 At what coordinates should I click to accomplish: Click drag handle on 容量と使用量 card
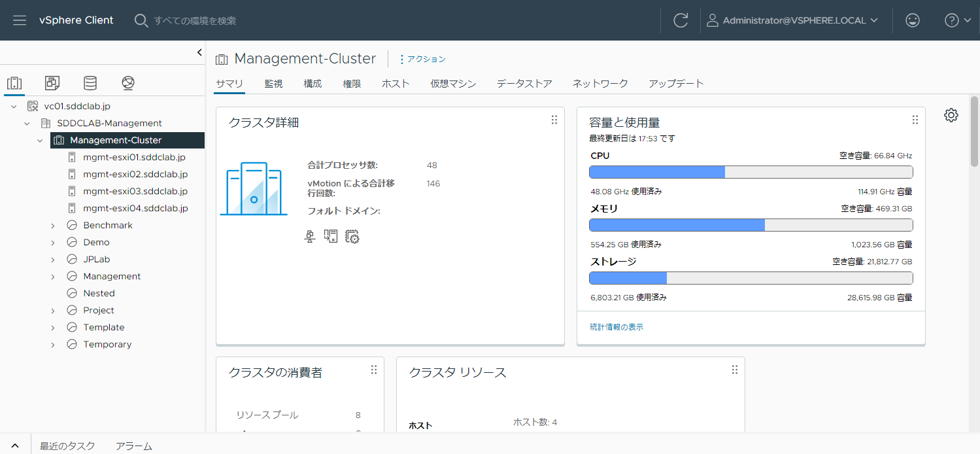click(x=915, y=120)
